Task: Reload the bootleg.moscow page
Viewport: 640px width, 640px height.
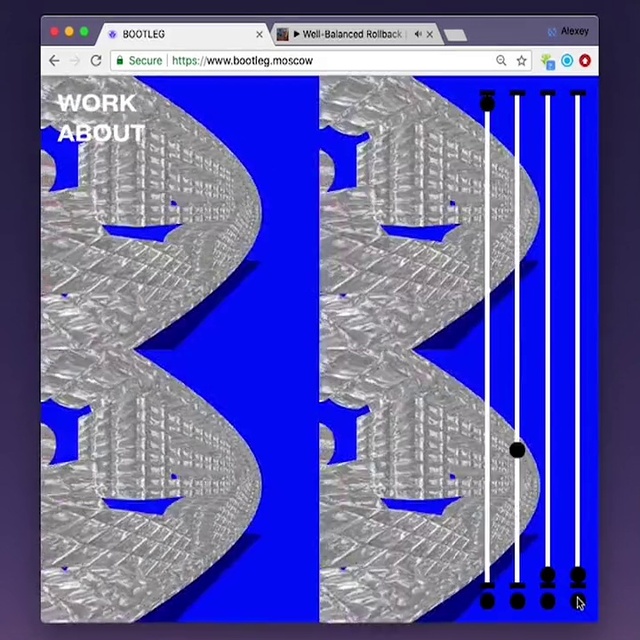Action: click(x=96, y=61)
